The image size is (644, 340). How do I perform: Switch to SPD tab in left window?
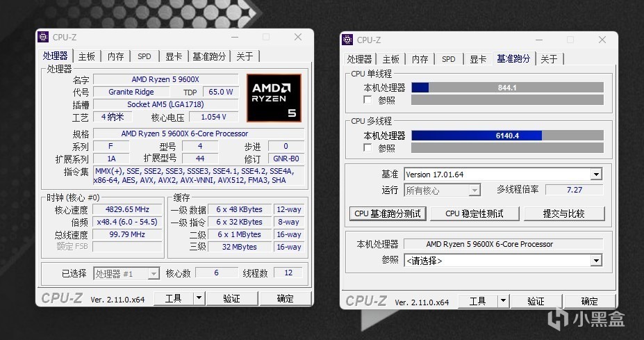pos(145,56)
